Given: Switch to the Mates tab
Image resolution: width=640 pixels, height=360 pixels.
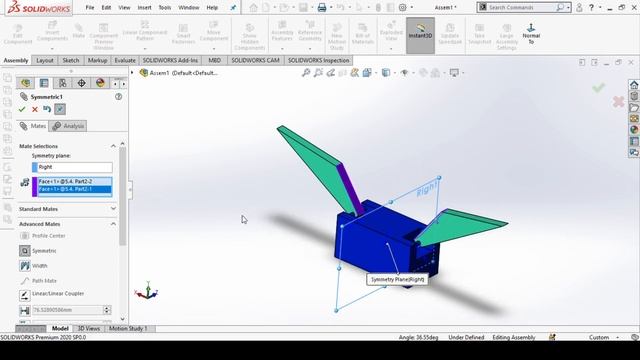Looking at the screenshot, I should [33, 126].
